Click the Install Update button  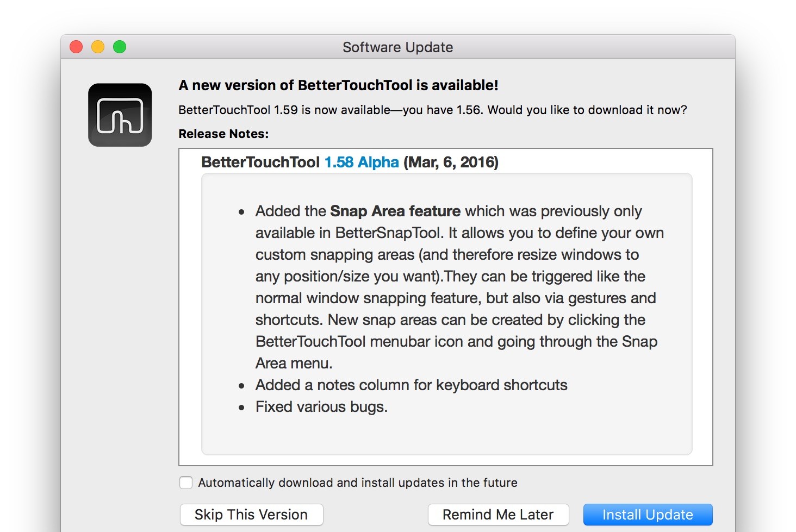click(x=648, y=515)
